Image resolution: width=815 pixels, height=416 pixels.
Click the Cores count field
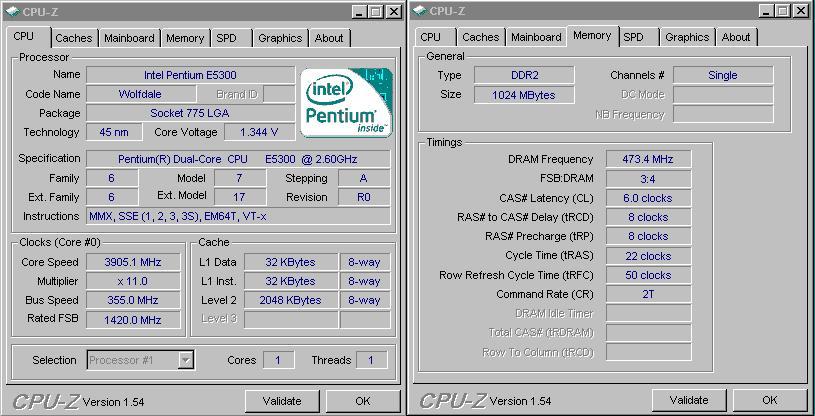pos(278,360)
